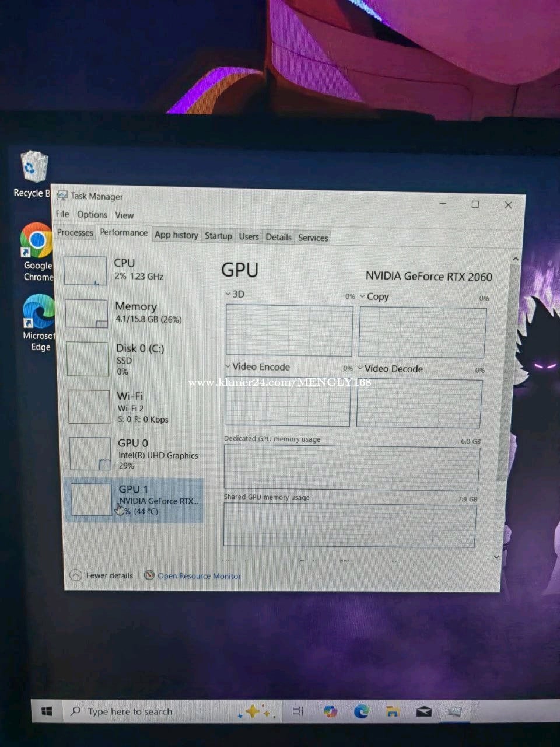Click the Windows Start button
The height and width of the screenshot is (747, 560).
coord(48,711)
